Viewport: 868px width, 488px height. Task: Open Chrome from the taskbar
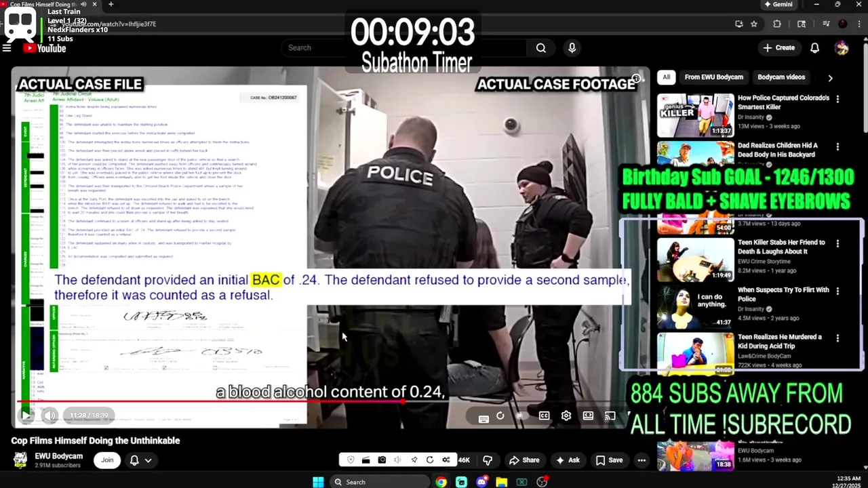(x=441, y=482)
